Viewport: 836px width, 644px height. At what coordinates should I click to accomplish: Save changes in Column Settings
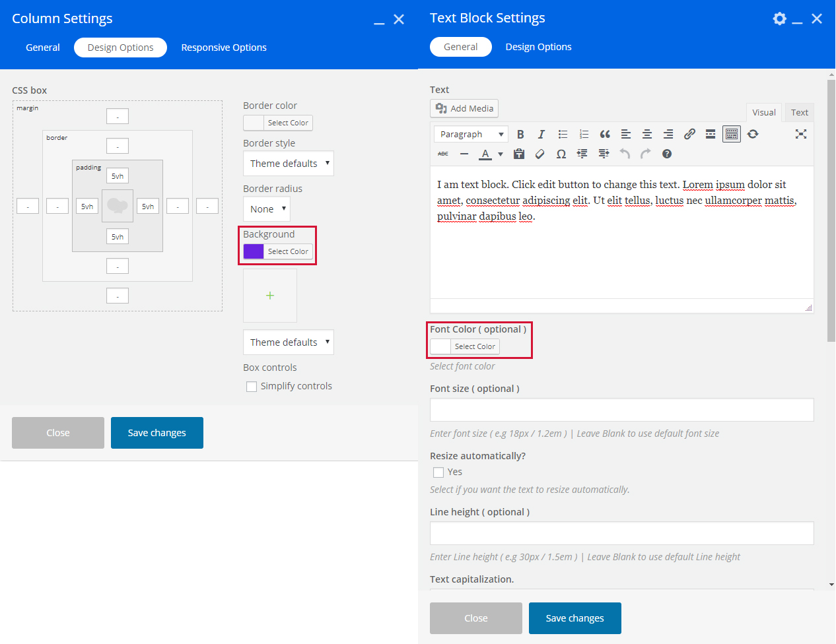click(x=157, y=433)
